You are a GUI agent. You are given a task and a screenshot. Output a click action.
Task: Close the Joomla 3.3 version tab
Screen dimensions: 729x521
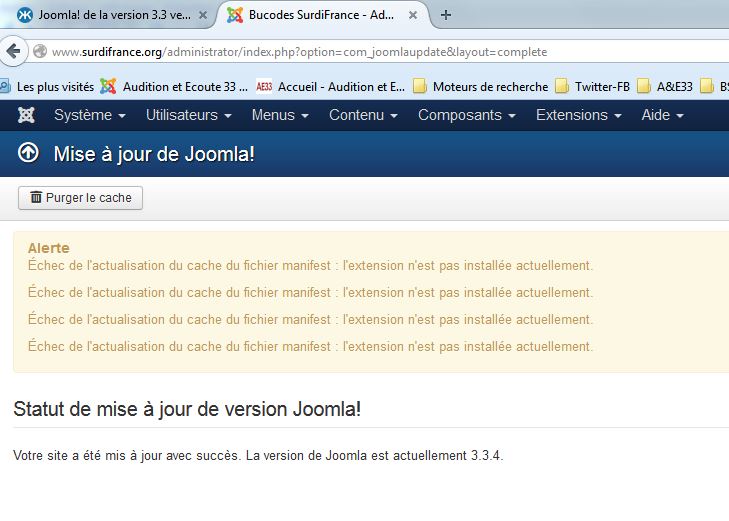[x=203, y=15]
